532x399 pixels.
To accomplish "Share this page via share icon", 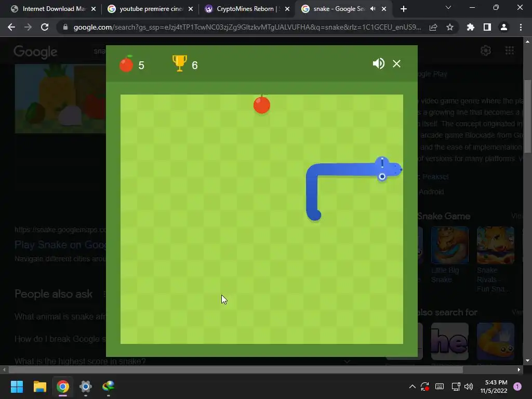I will 433,27.
